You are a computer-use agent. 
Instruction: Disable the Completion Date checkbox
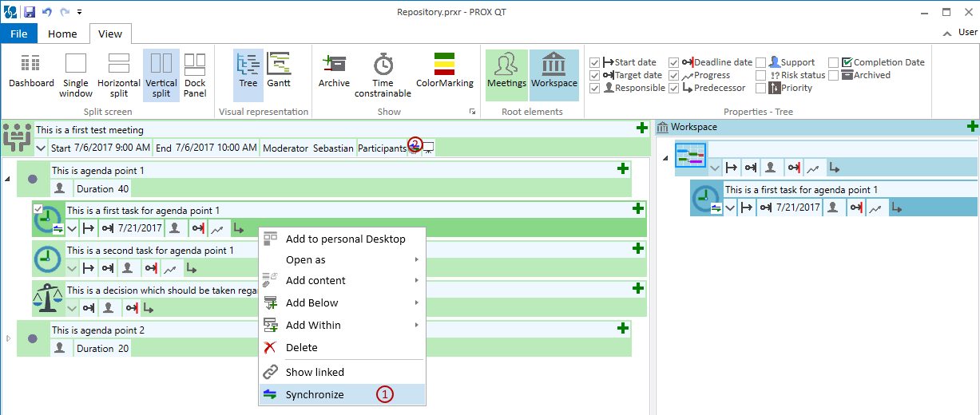tap(834, 62)
